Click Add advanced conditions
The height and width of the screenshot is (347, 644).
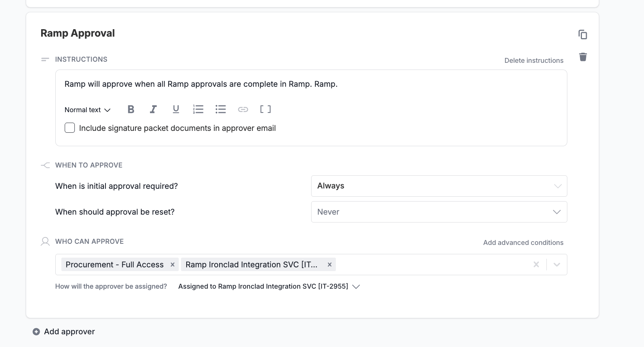pyautogui.click(x=523, y=243)
